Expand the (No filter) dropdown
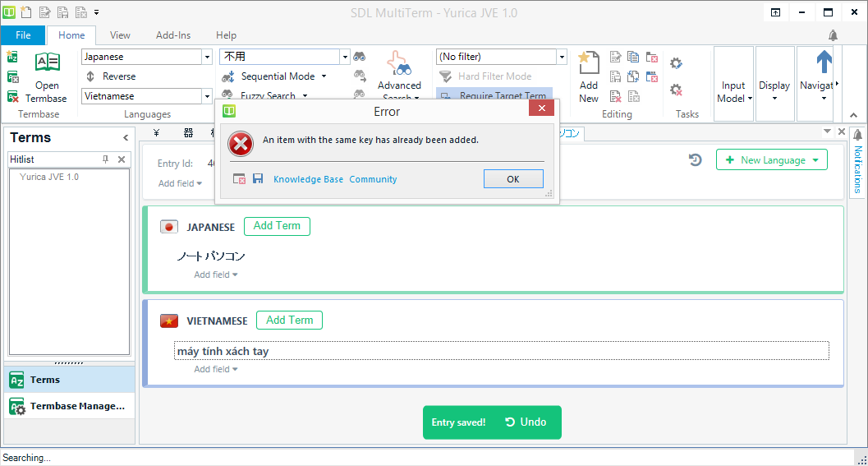868x466 pixels. [562, 57]
